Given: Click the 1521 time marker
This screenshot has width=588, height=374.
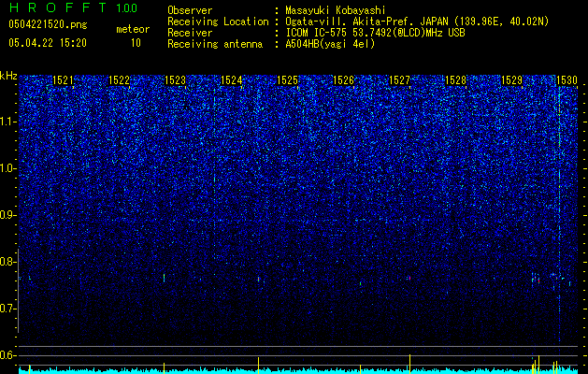Looking at the screenshot, I should (63, 80).
